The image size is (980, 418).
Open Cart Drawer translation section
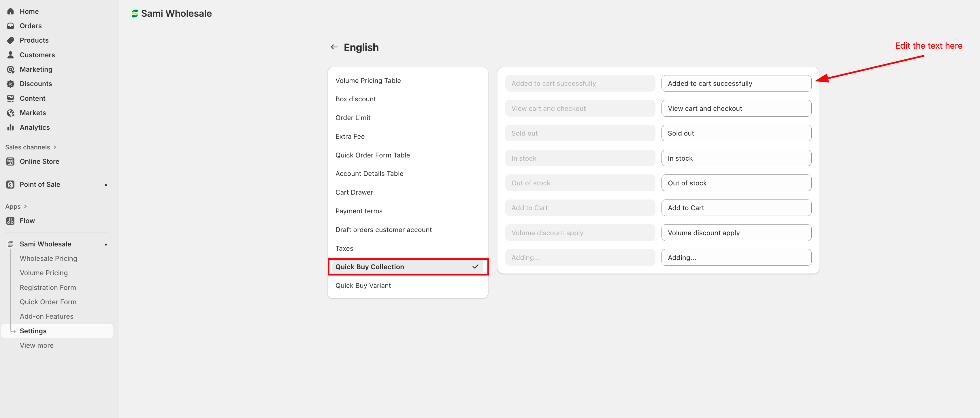354,192
